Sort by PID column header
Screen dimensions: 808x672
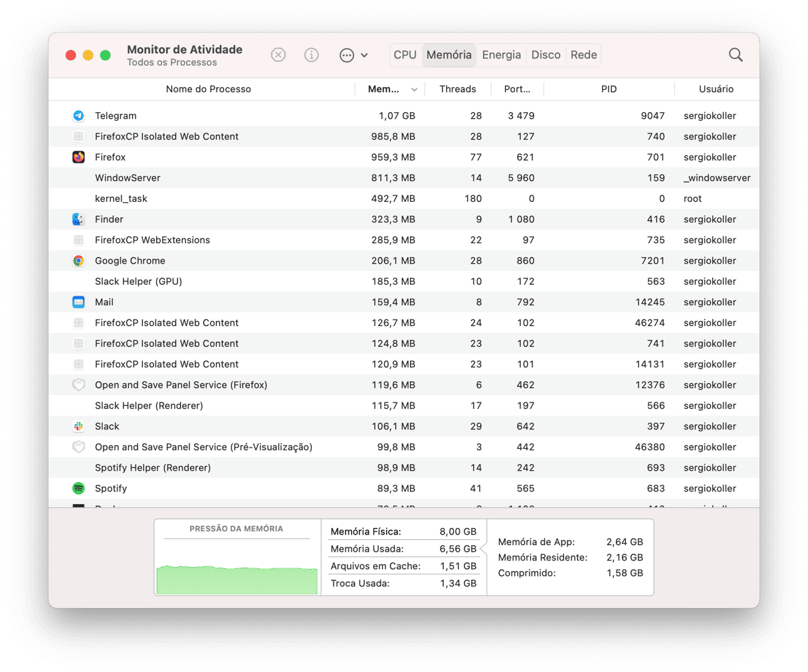point(609,89)
